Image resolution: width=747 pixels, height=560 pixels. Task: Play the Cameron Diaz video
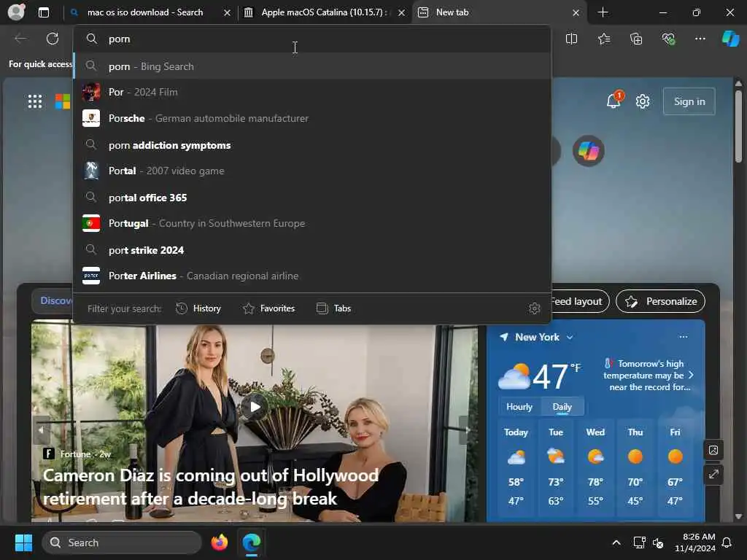tap(255, 407)
